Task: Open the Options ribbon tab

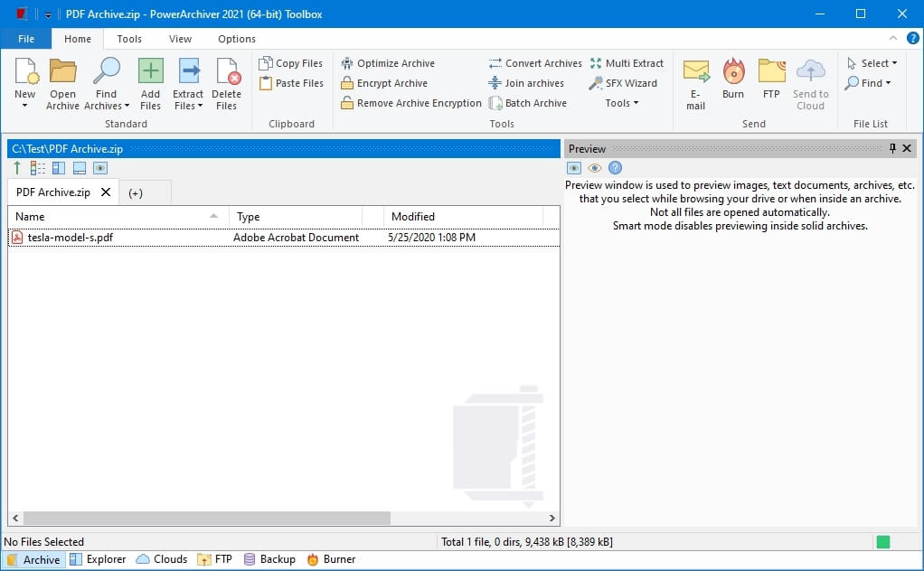Action: pos(236,39)
